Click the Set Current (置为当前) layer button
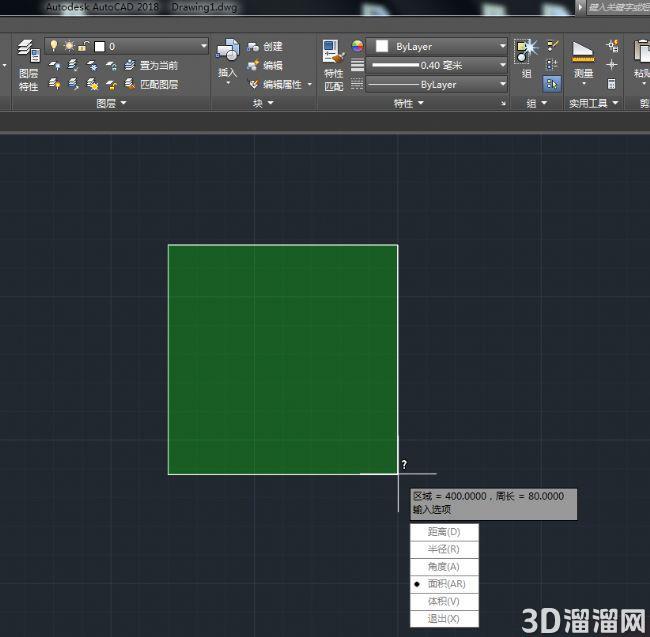 click(151, 65)
